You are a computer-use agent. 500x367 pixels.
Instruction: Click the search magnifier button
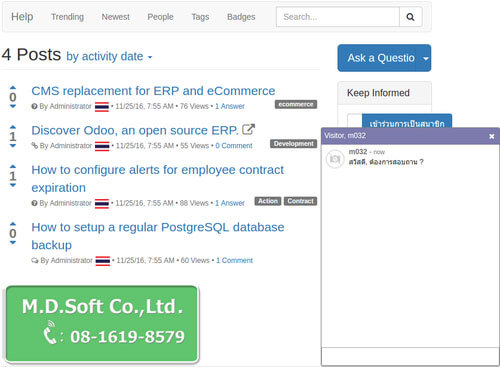[411, 17]
